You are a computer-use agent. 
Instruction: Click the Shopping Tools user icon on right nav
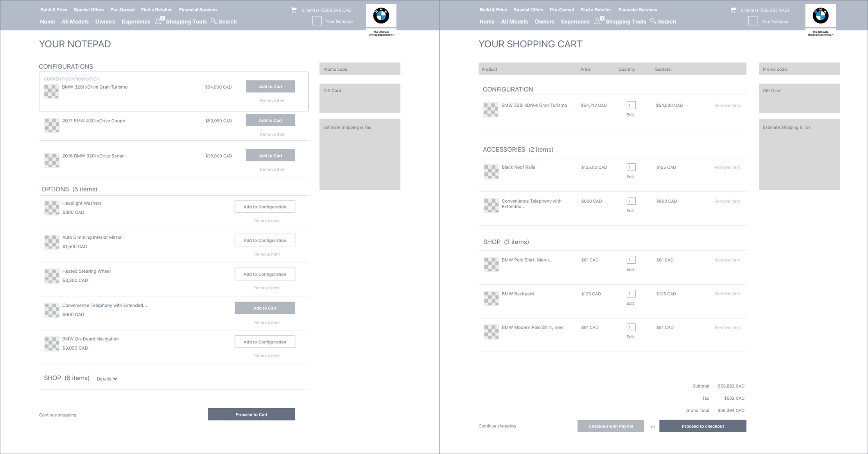tap(598, 21)
